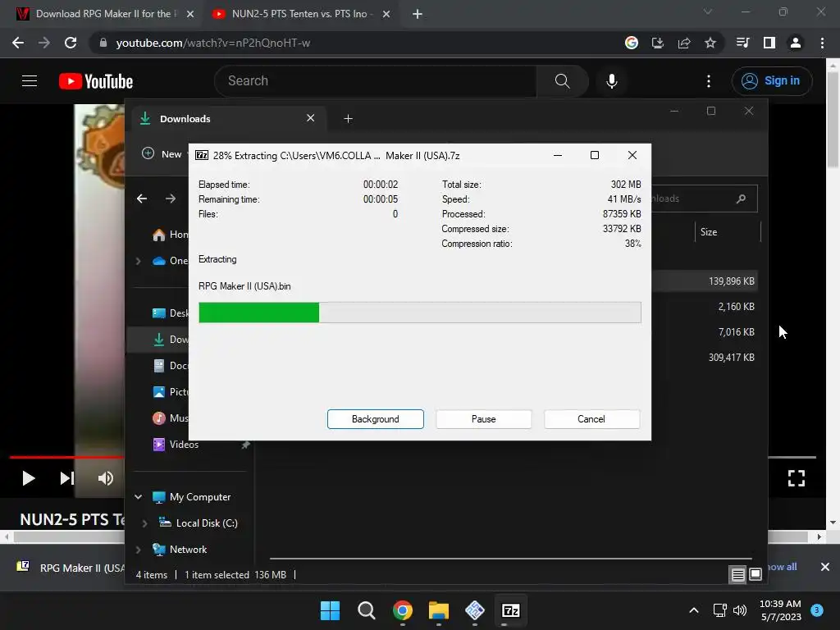Play the YouTube video
The image size is (840, 630).
(29, 478)
